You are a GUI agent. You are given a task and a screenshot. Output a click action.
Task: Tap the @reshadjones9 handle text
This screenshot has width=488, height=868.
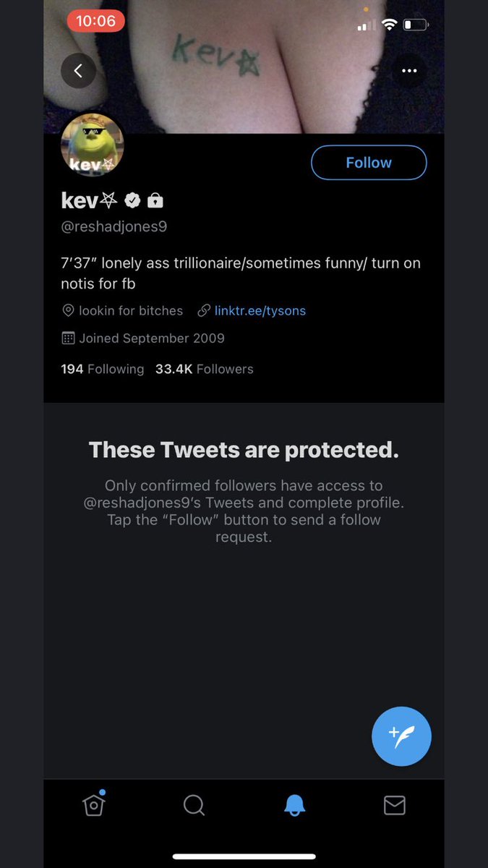114,226
